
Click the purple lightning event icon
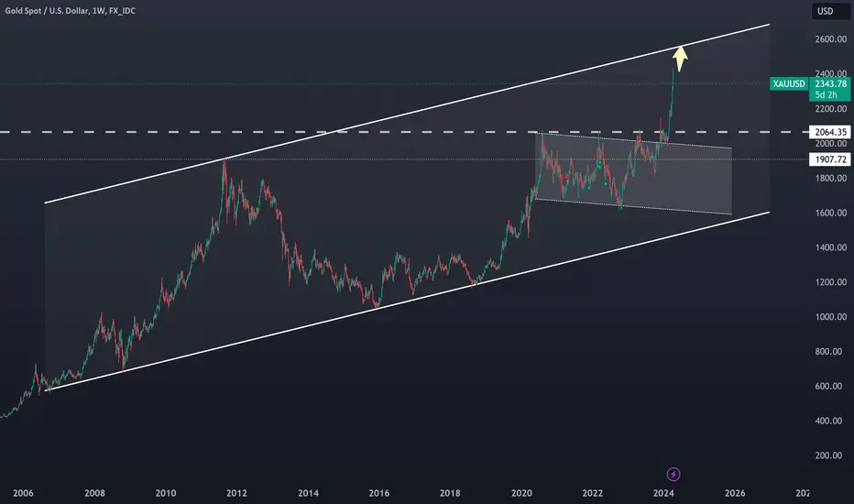point(673,474)
